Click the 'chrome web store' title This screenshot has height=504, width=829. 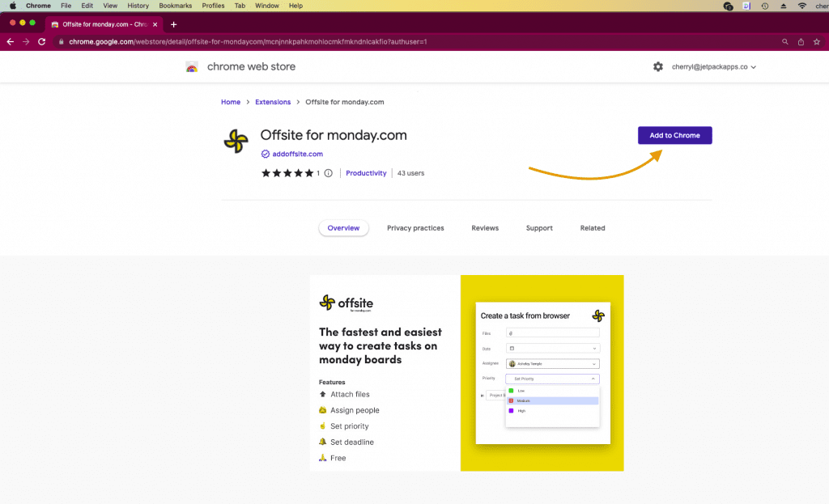251,66
